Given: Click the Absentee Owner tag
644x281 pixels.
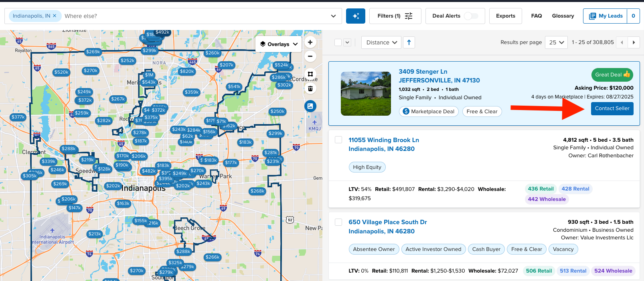Looking at the screenshot, I should tap(374, 249).
